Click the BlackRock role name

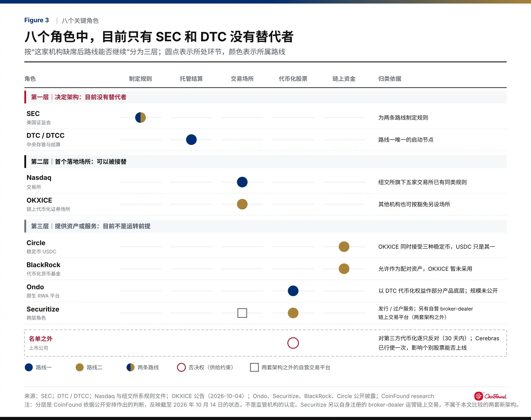tap(43, 265)
